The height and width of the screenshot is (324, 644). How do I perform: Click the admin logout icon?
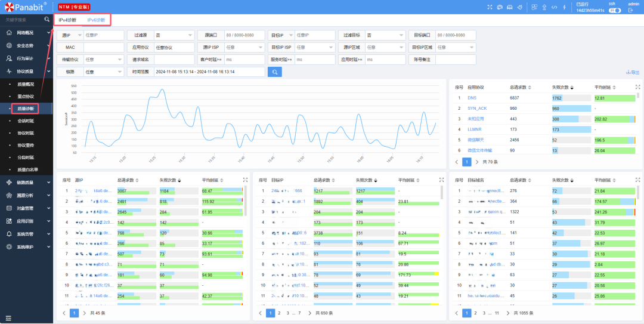(630, 10)
